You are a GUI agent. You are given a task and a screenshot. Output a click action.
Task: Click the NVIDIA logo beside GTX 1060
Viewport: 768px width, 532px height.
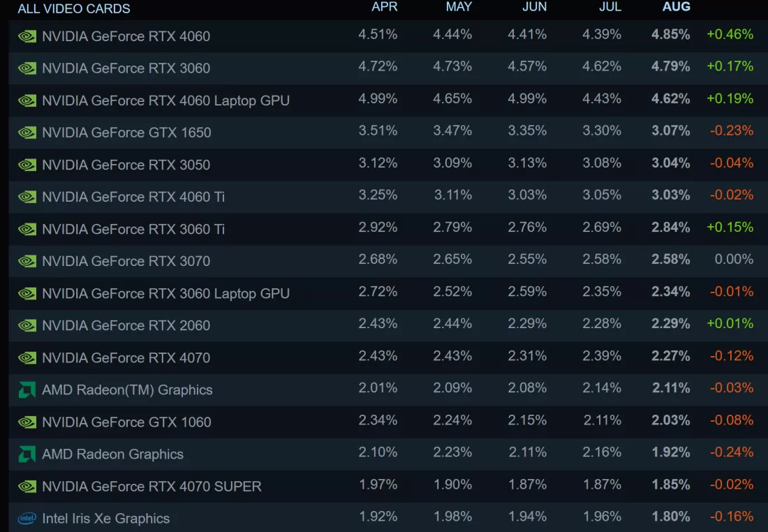click(27, 422)
